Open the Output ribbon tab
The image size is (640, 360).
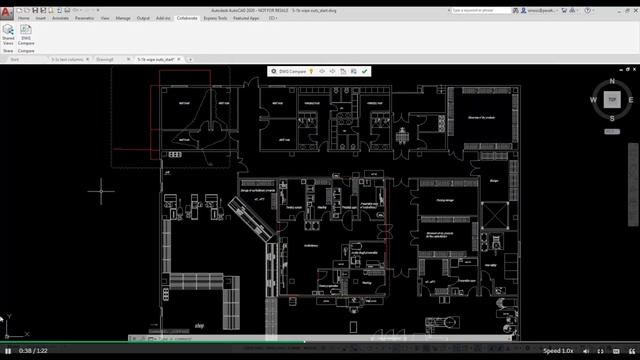tap(143, 18)
